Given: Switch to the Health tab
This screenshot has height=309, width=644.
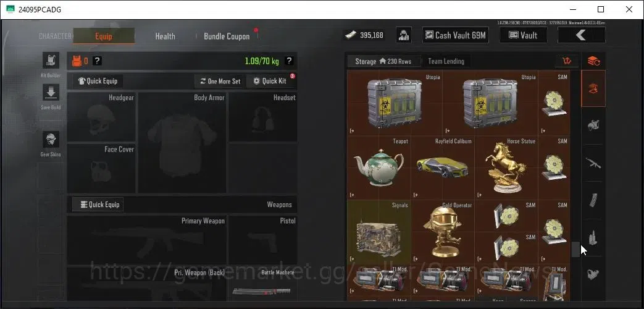Looking at the screenshot, I should [x=165, y=36].
